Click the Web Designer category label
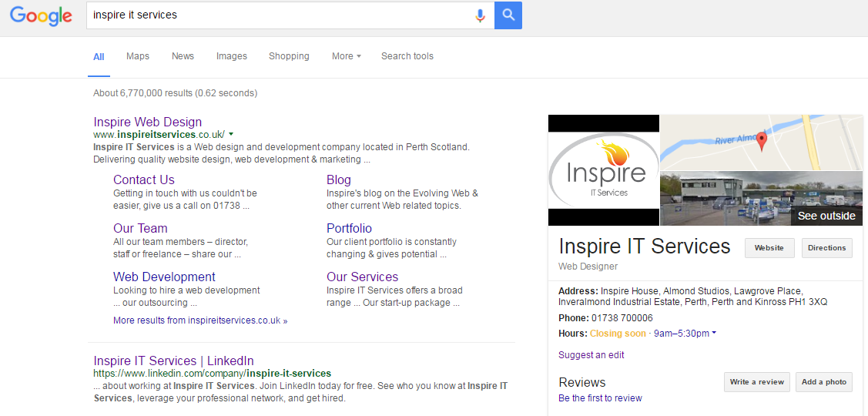The height and width of the screenshot is (416, 868). coord(588,266)
